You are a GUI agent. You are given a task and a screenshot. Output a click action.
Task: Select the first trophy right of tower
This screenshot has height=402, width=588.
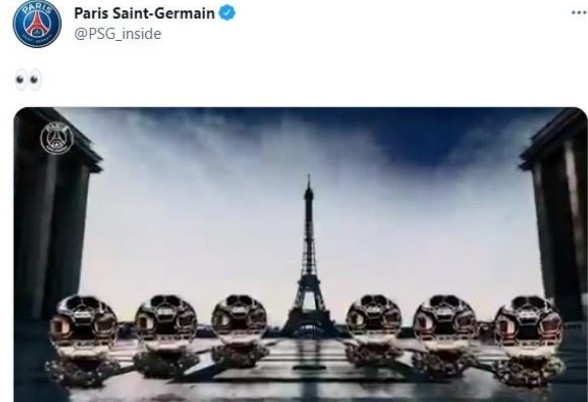[x=374, y=330]
